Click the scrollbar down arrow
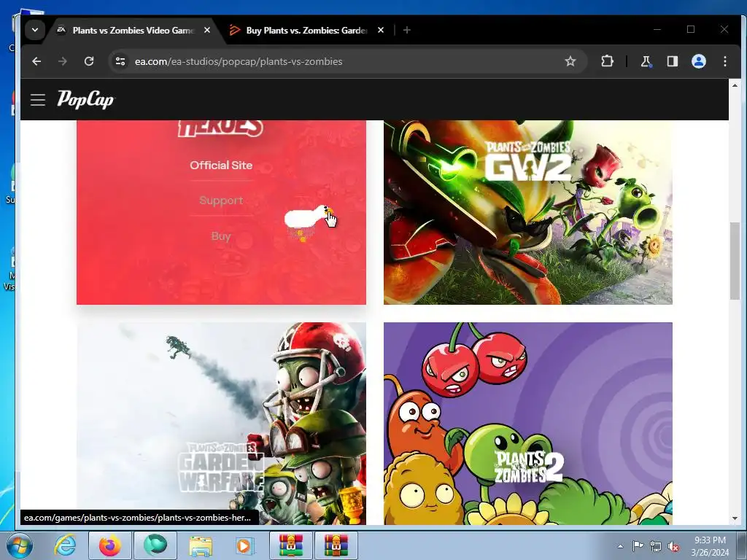747x560 pixels. tap(735, 518)
